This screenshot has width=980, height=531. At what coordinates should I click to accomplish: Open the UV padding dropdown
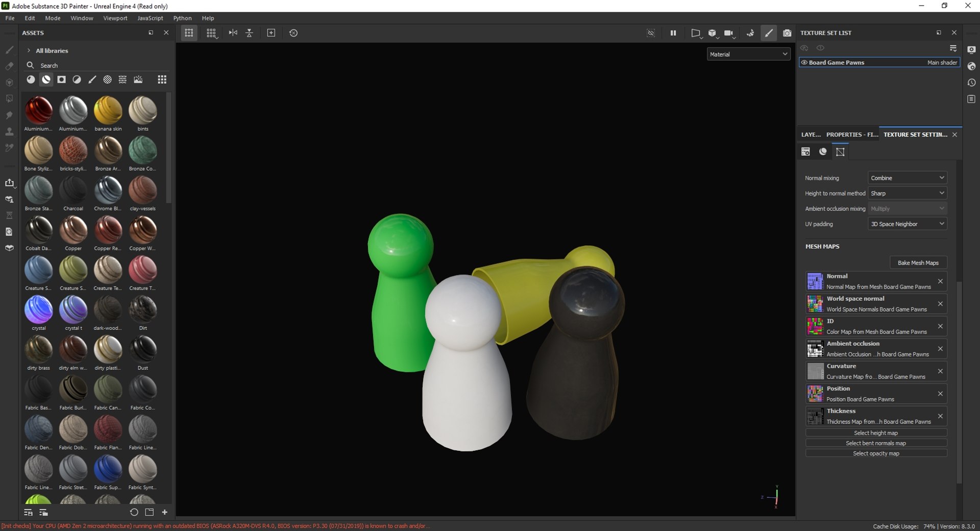(908, 224)
